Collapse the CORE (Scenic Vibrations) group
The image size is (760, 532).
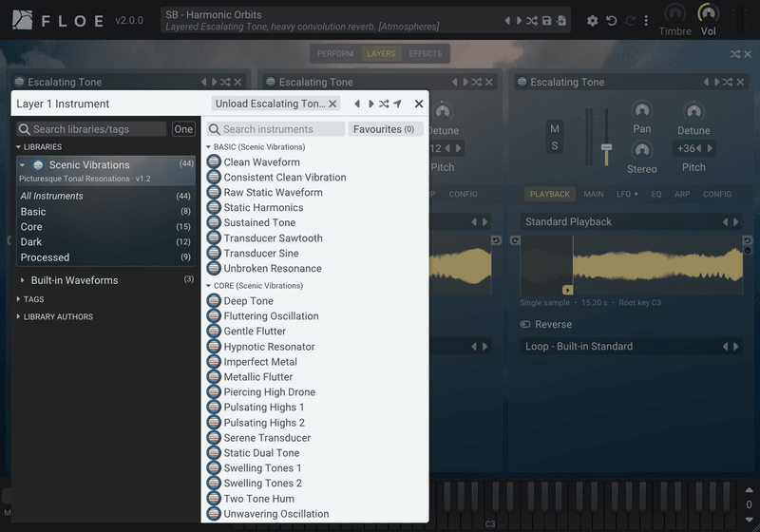click(208, 286)
